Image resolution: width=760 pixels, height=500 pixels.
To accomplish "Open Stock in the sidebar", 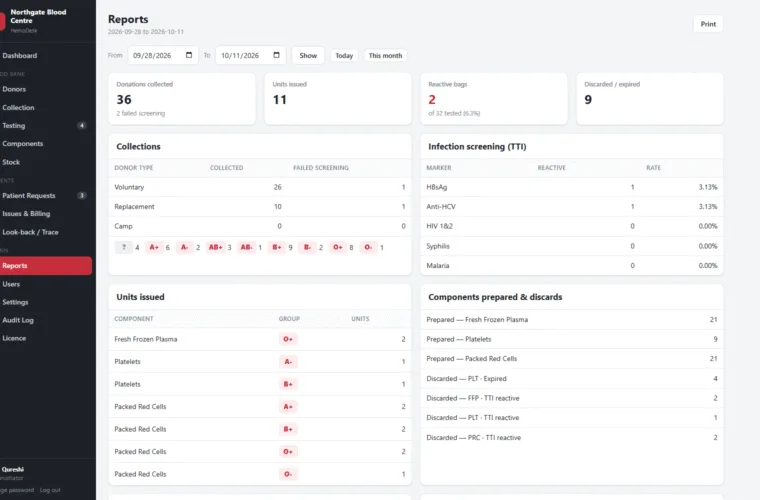I will click(46, 162).
